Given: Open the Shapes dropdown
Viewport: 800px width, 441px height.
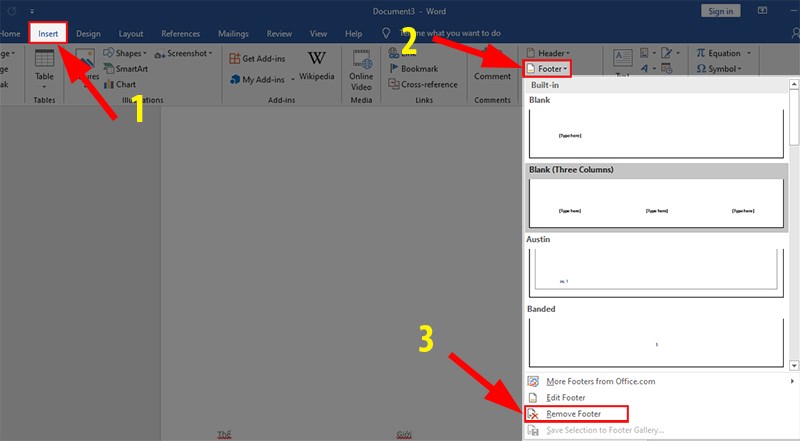Looking at the screenshot, I should point(125,53).
